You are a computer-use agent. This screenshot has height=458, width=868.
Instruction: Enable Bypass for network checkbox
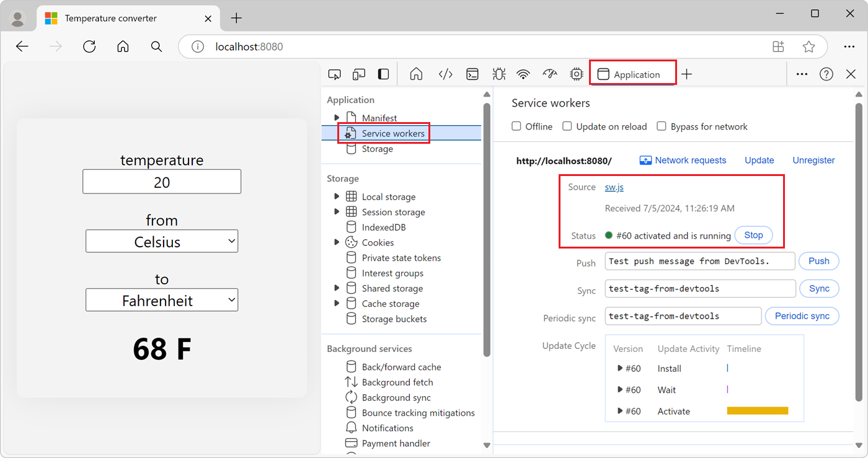pyautogui.click(x=662, y=126)
